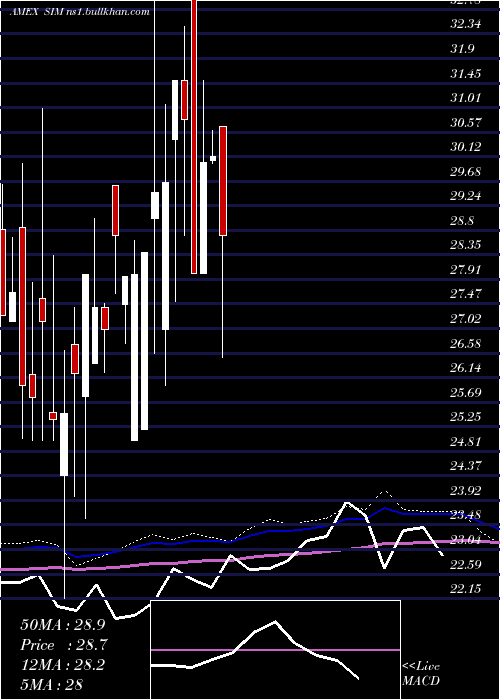Click the 31.9 price axis label
Viewport: 500px width, 700px height.
point(461,48)
